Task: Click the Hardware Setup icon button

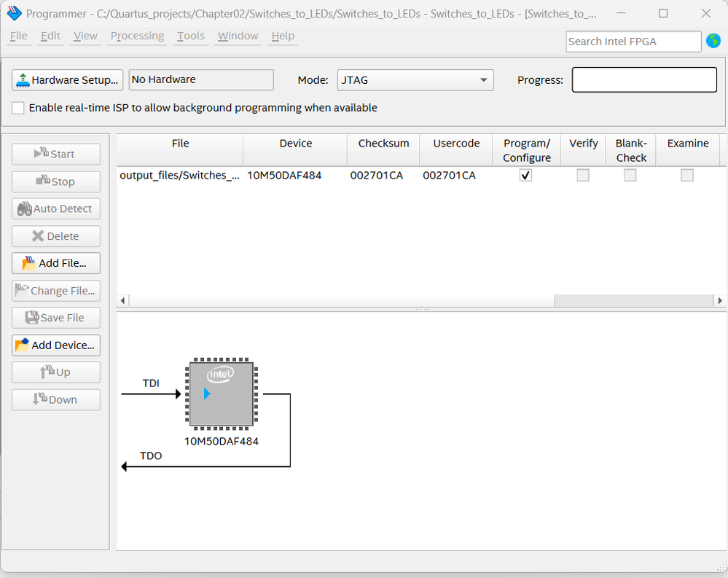Action: click(23, 80)
